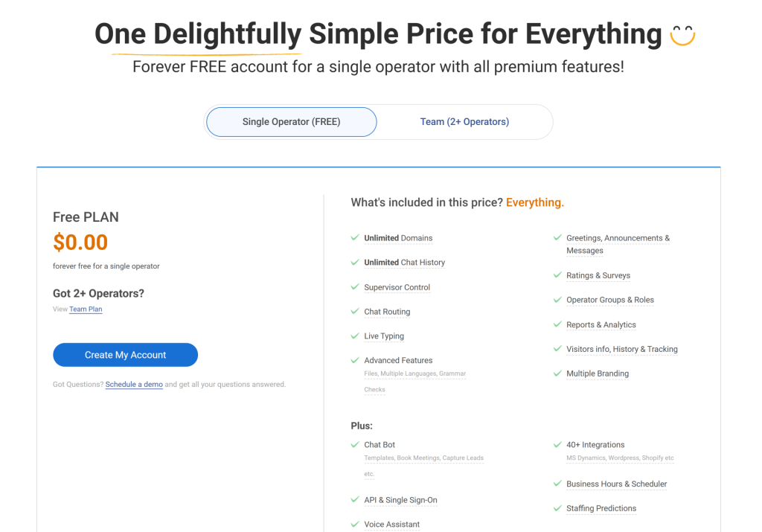
Task: Click Unlimited Chat History feature text
Action: point(404,263)
